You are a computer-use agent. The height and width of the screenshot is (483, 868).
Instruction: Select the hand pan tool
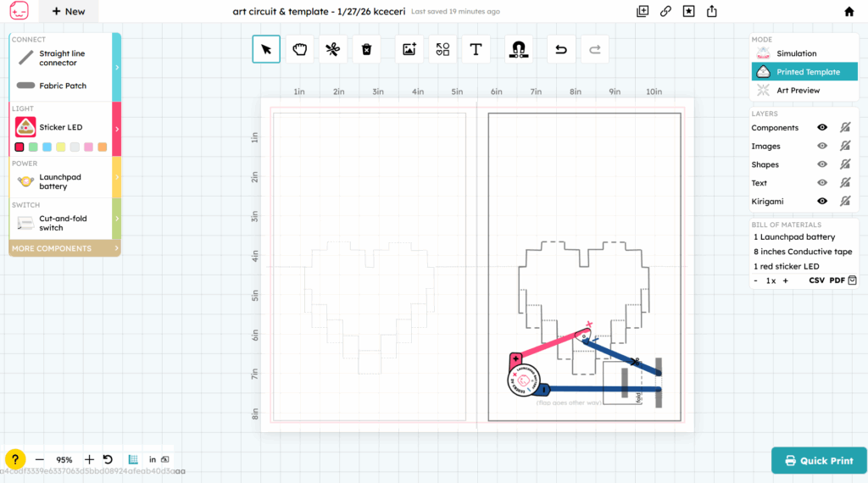pos(299,49)
